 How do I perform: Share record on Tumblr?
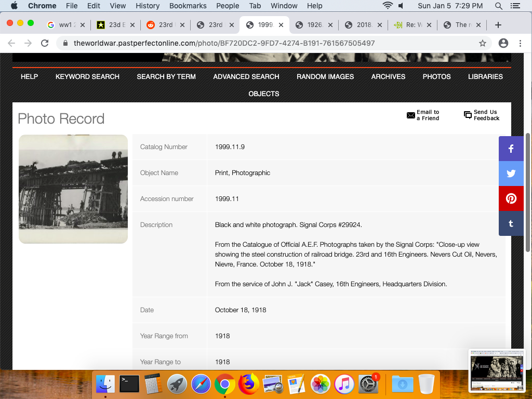(511, 223)
